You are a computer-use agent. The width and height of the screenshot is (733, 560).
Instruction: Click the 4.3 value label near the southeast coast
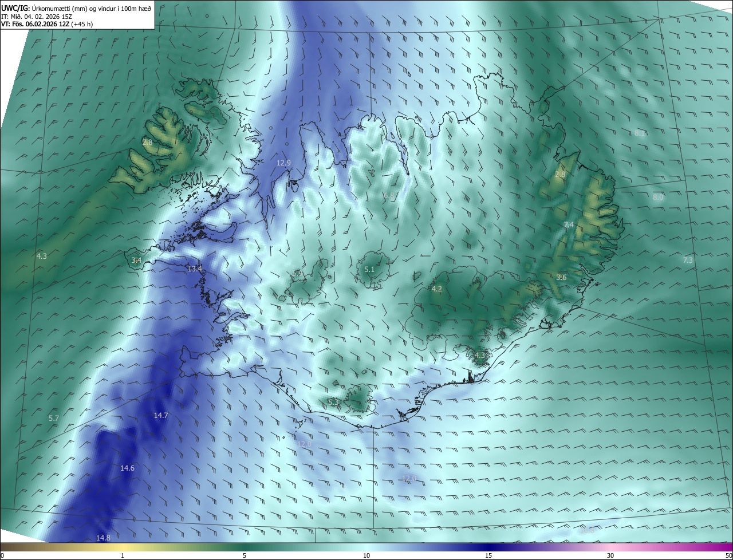(x=480, y=356)
